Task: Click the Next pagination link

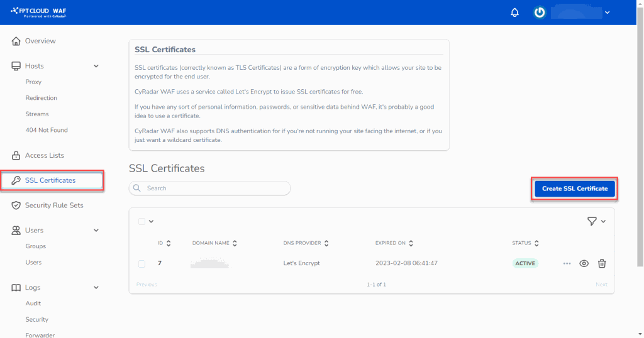Action: click(x=601, y=284)
